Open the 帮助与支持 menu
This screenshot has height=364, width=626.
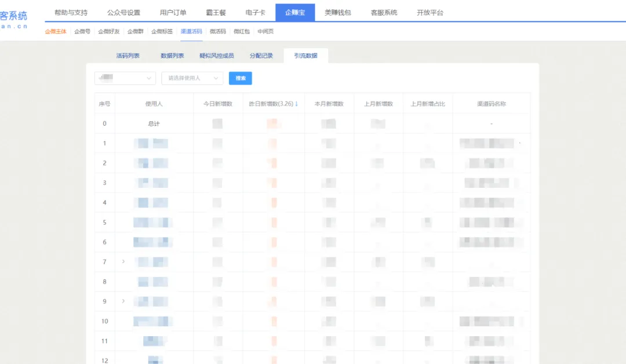pos(71,12)
